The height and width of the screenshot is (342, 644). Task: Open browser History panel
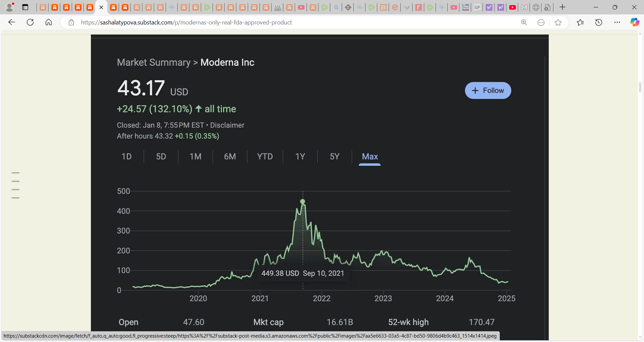coord(599,22)
